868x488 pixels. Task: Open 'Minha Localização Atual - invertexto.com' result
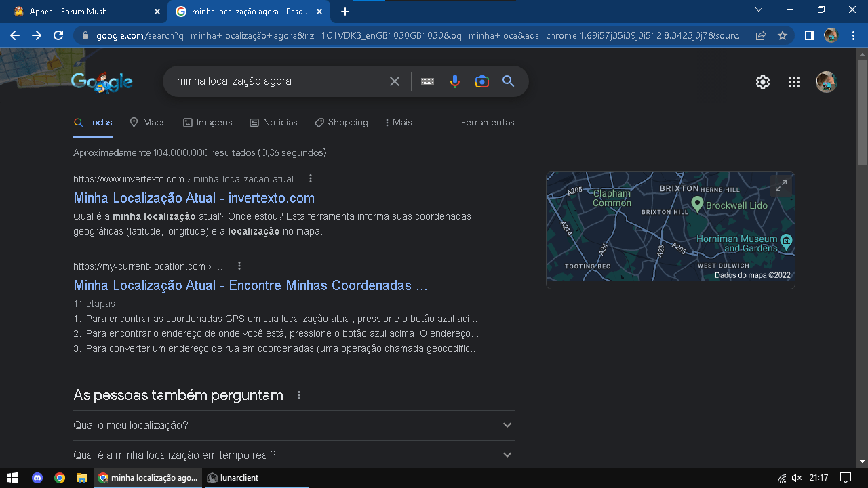pos(194,198)
